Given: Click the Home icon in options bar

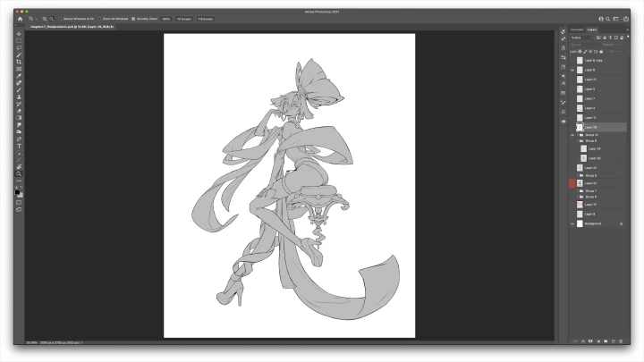Looking at the screenshot, I should [20, 18].
